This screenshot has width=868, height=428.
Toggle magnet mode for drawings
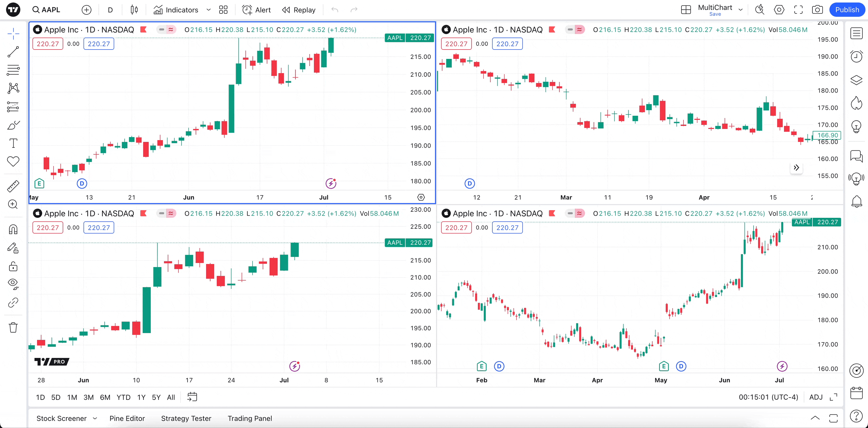pyautogui.click(x=13, y=230)
